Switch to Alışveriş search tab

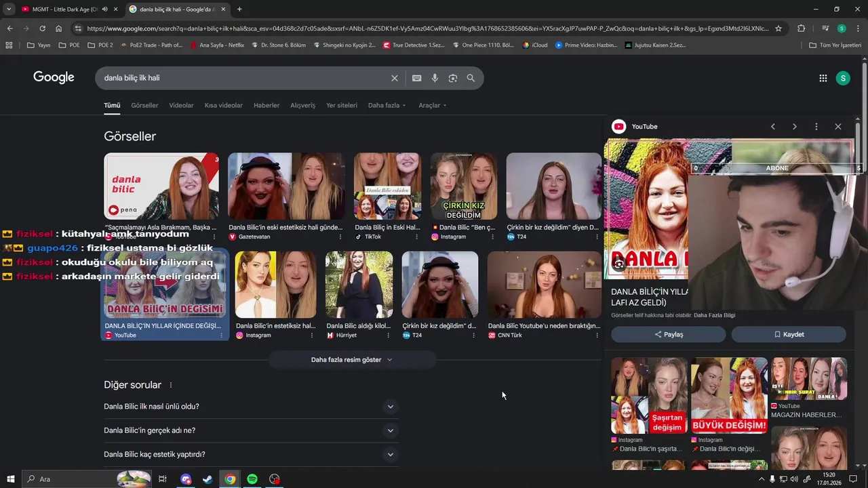(302, 106)
